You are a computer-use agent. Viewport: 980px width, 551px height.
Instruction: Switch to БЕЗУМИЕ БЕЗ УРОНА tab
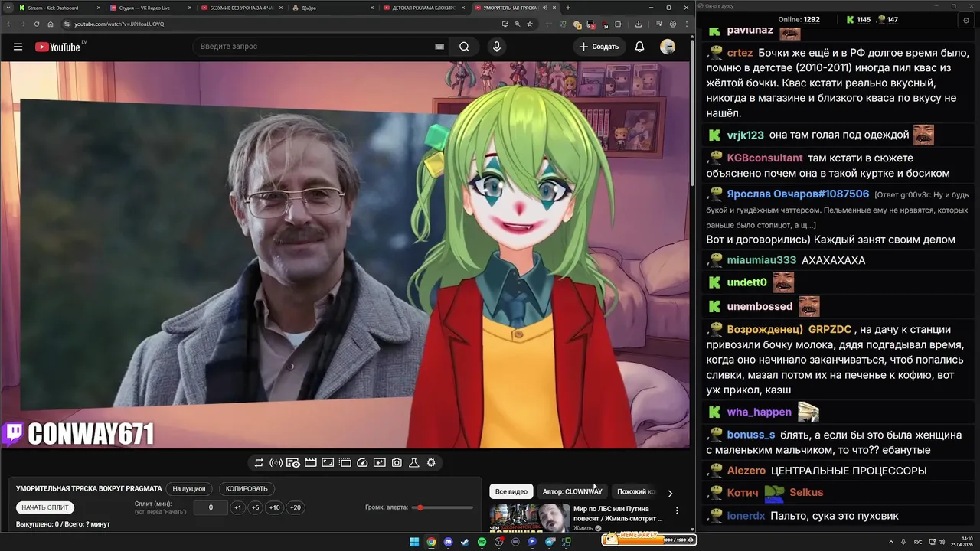pyautogui.click(x=241, y=8)
